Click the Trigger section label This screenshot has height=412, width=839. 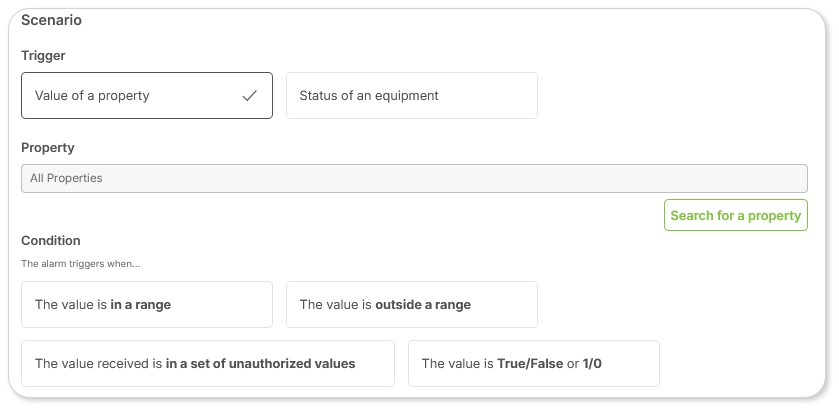[x=43, y=56]
